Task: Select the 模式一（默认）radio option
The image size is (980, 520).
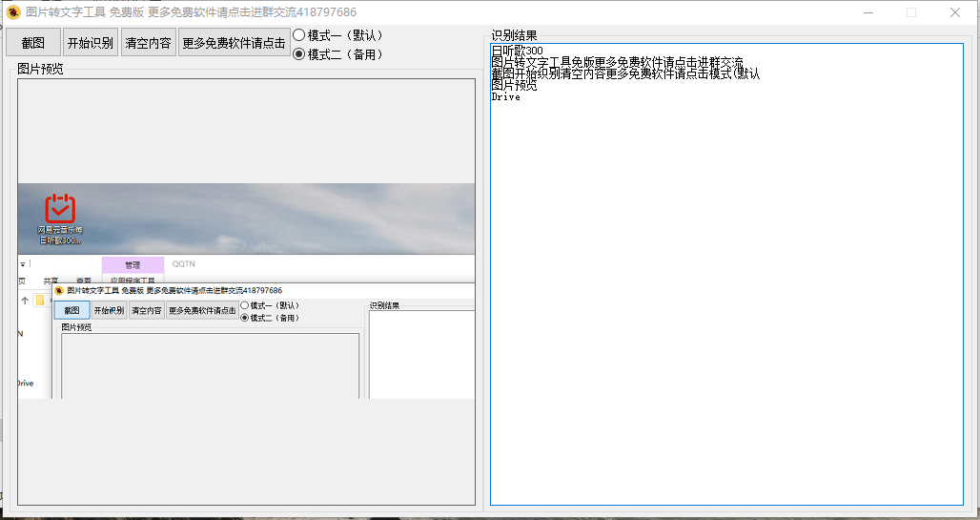Action: (299, 35)
